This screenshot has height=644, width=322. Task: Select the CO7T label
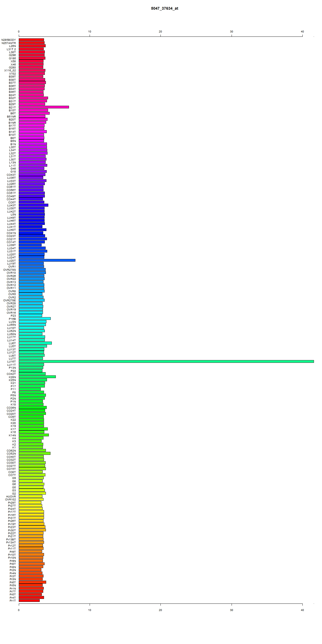(x=12, y=475)
